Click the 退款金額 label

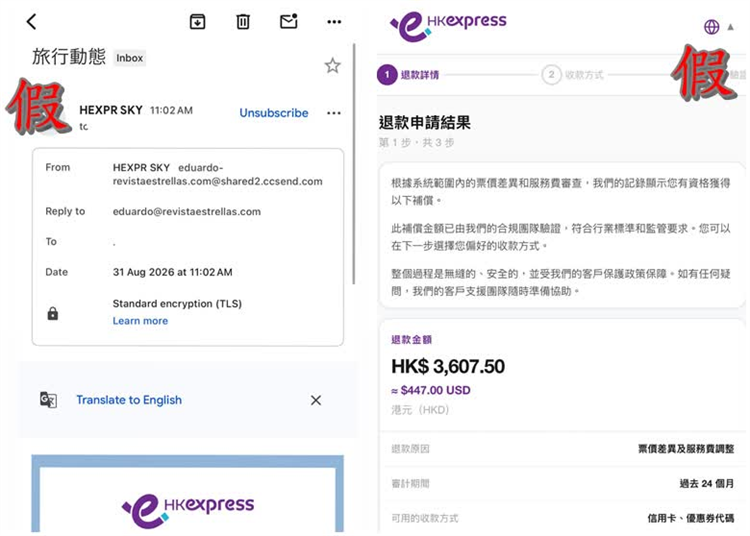(x=411, y=339)
